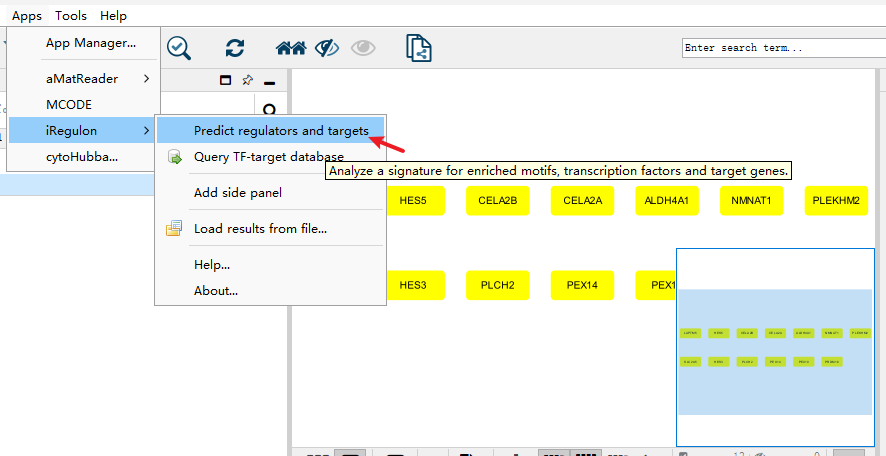The width and height of the screenshot is (886, 456).
Task: Click the Query TF-target database icon
Action: pos(175,157)
